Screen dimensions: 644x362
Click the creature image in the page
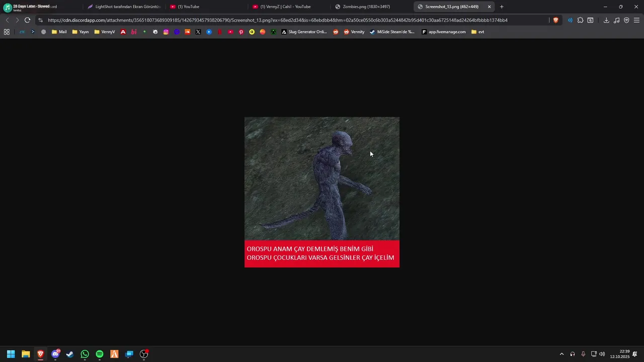pyautogui.click(x=322, y=192)
